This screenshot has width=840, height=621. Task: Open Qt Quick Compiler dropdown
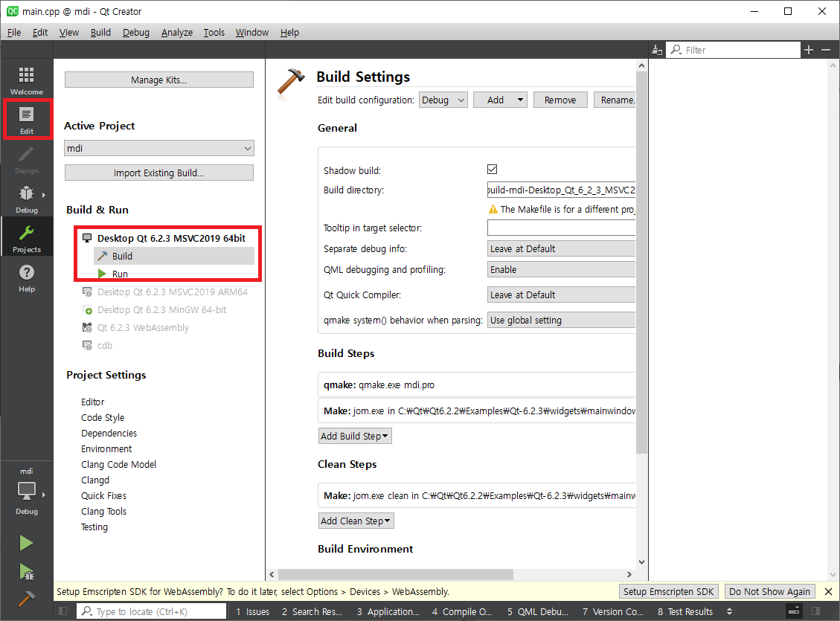pyautogui.click(x=561, y=295)
